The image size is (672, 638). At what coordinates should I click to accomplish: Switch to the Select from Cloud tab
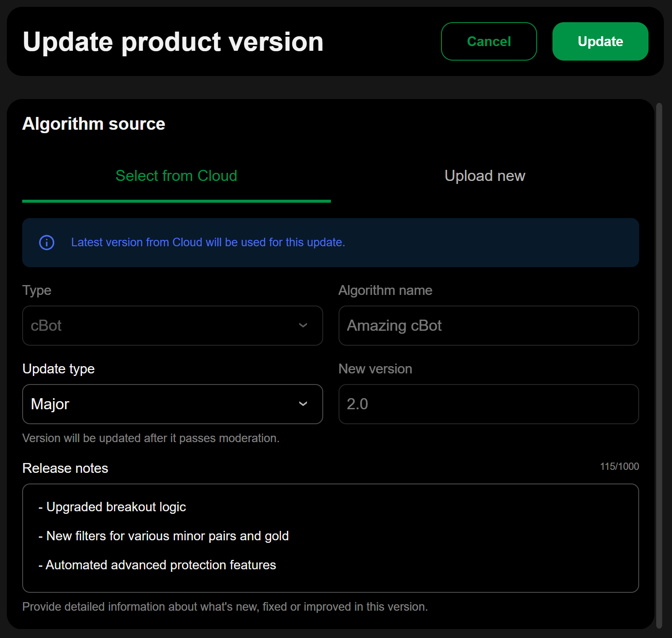[x=176, y=176]
